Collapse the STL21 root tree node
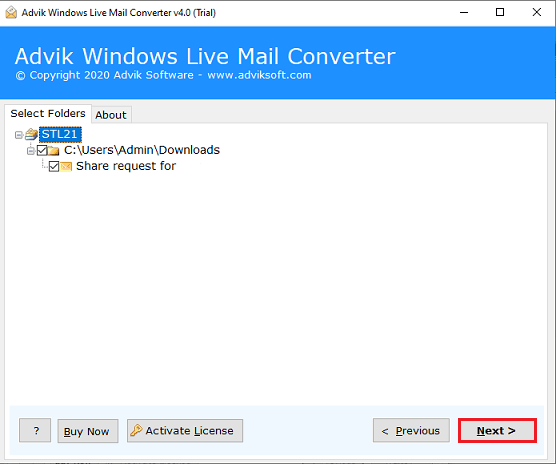The image size is (556, 464). [18, 135]
